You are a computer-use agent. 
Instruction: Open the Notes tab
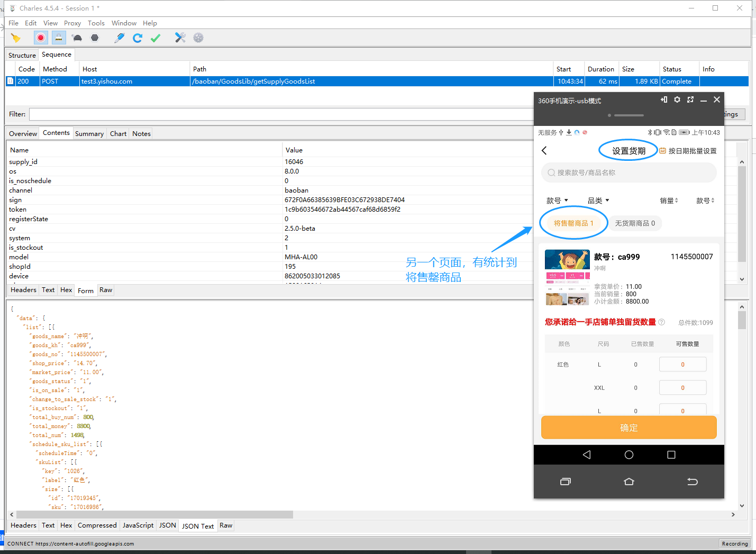(141, 134)
